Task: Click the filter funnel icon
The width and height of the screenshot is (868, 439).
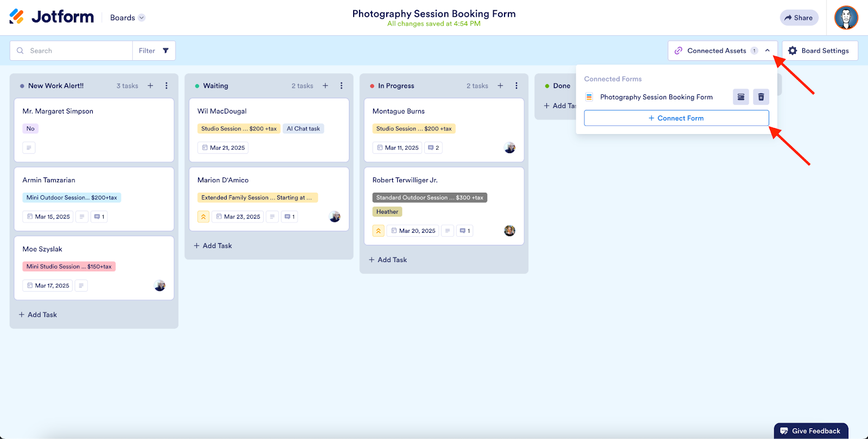Action: [x=165, y=50]
